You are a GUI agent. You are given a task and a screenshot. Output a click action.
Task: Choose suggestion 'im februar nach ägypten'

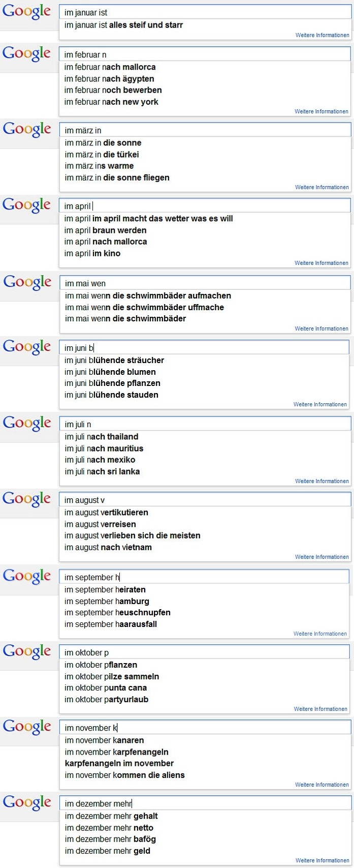click(x=109, y=79)
